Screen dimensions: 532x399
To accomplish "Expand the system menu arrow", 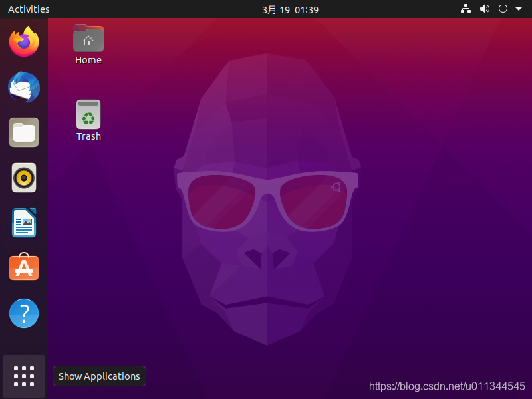I will coord(519,9).
